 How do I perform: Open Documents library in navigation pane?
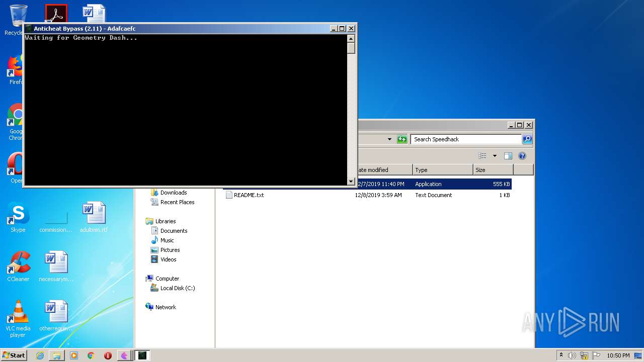click(x=174, y=231)
